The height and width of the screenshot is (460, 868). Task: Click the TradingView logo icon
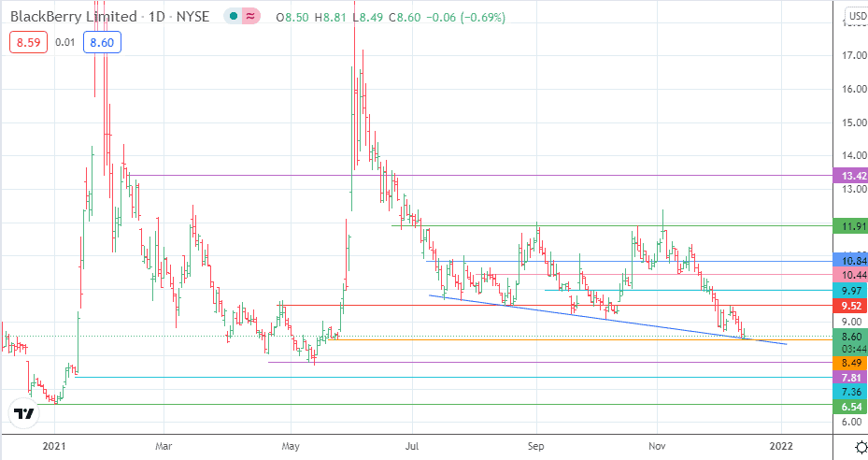click(x=23, y=413)
